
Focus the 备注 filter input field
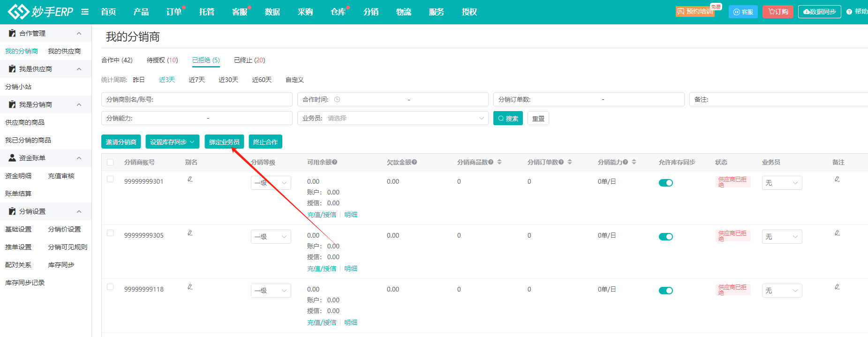pyautogui.click(x=778, y=99)
